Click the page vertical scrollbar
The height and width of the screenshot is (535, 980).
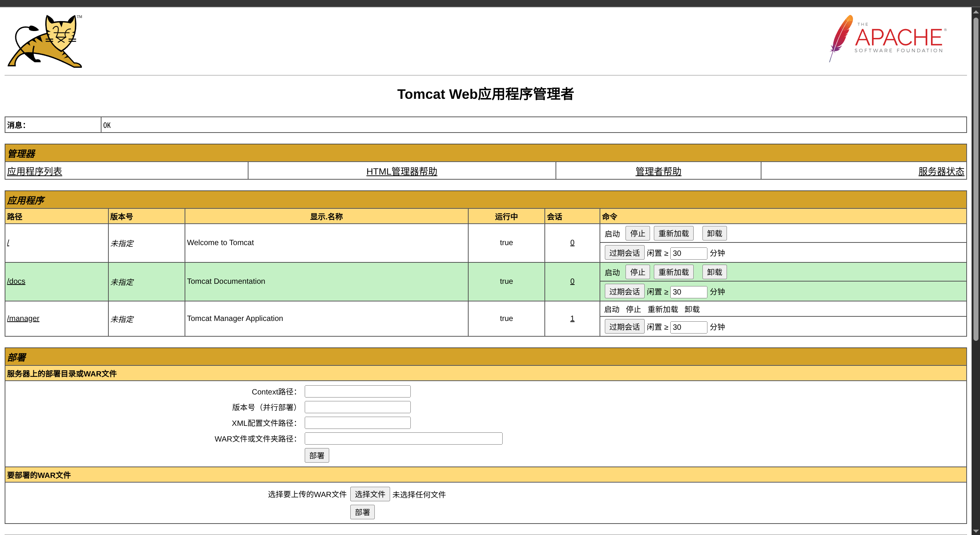point(976,176)
